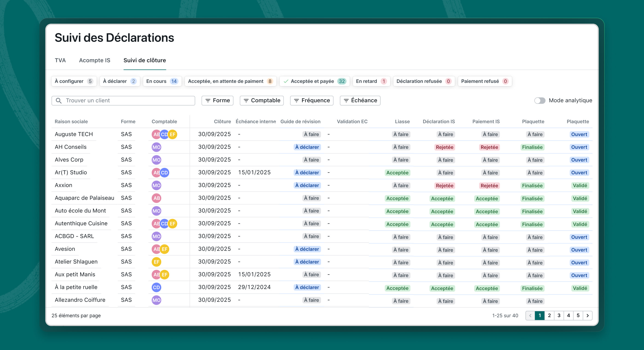The width and height of the screenshot is (644, 350).
Task: Toggle the Déclaration refusée filter
Action: click(424, 81)
